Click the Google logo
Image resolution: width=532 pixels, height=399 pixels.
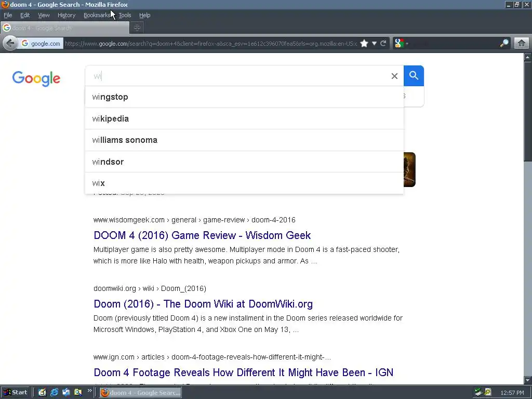pyautogui.click(x=36, y=79)
